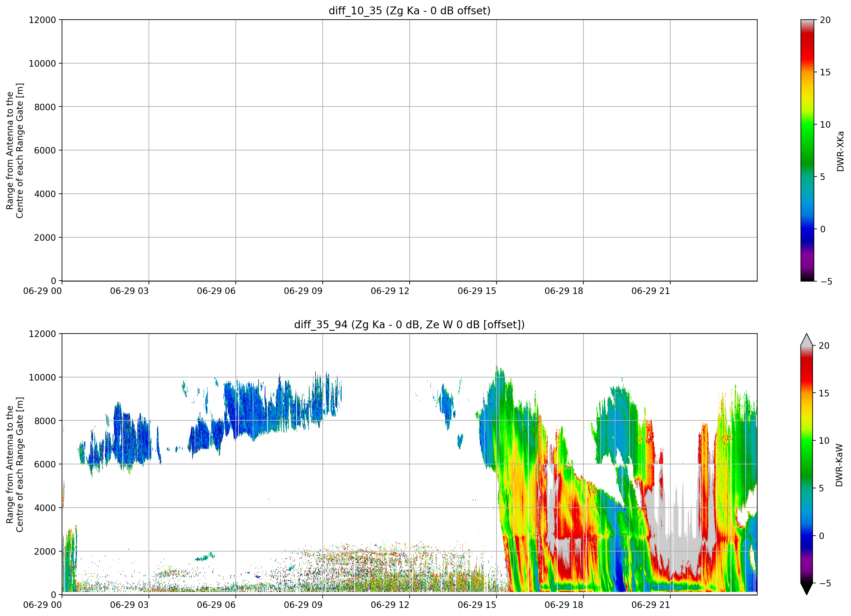Click the 06-29 21 tick label on top plot

click(651, 291)
